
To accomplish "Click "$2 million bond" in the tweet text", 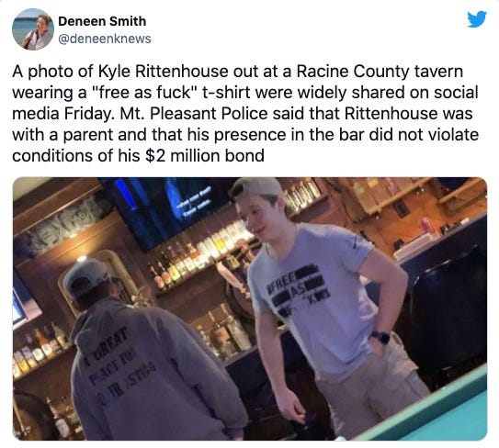I will [x=205, y=156].
